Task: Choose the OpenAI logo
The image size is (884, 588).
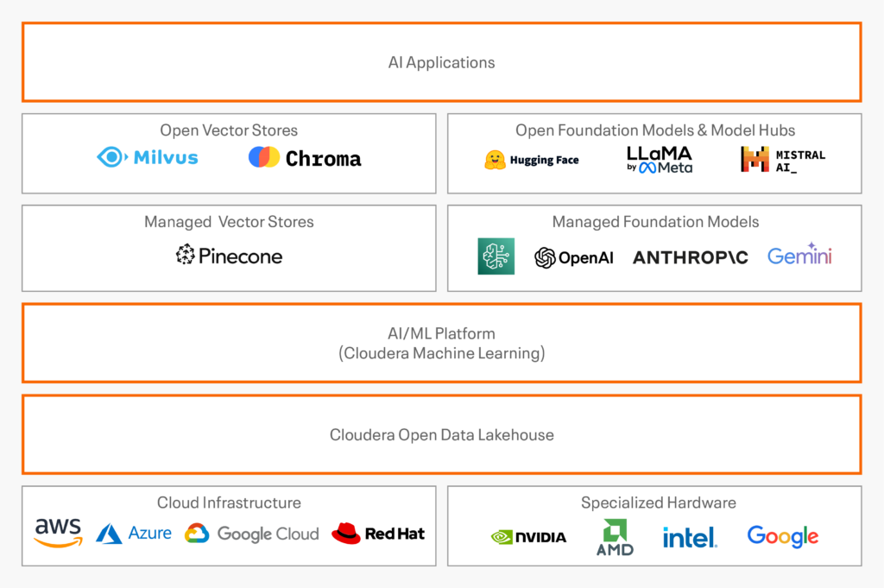Action: click(x=574, y=257)
